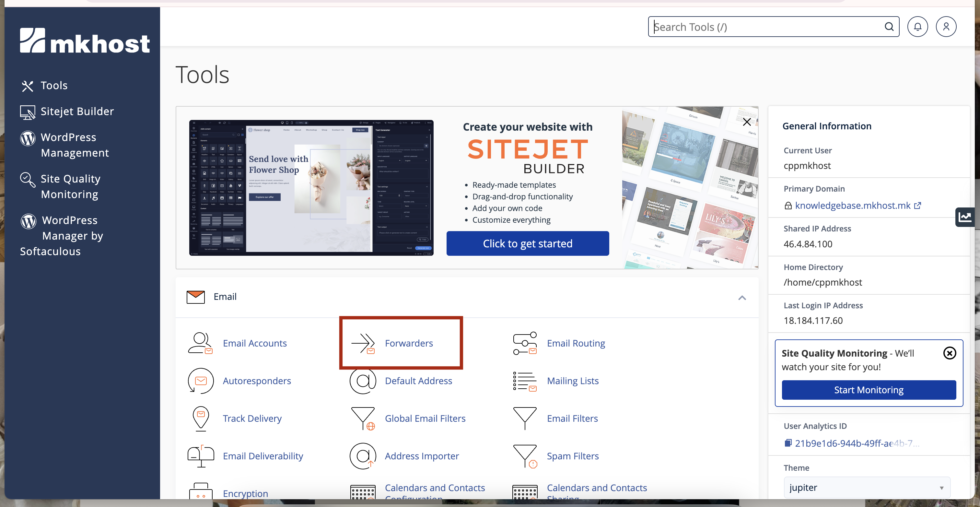Open Sitejet Builder from sidebar
The height and width of the screenshot is (507, 980).
tap(77, 111)
